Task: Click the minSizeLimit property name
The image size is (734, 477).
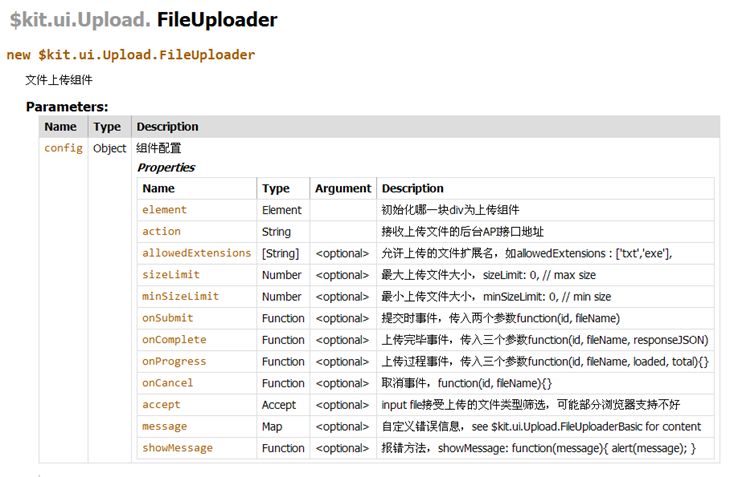Action: [x=180, y=297]
